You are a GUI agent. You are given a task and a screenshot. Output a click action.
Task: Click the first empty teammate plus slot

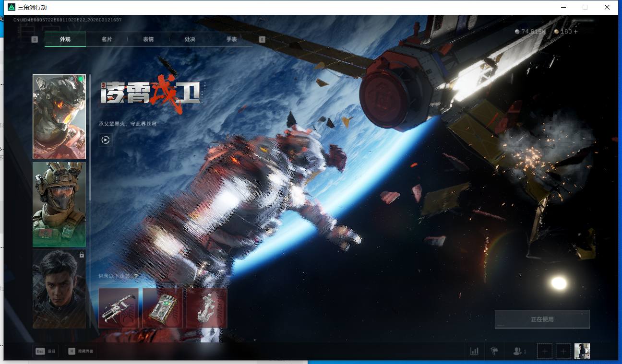[545, 351]
